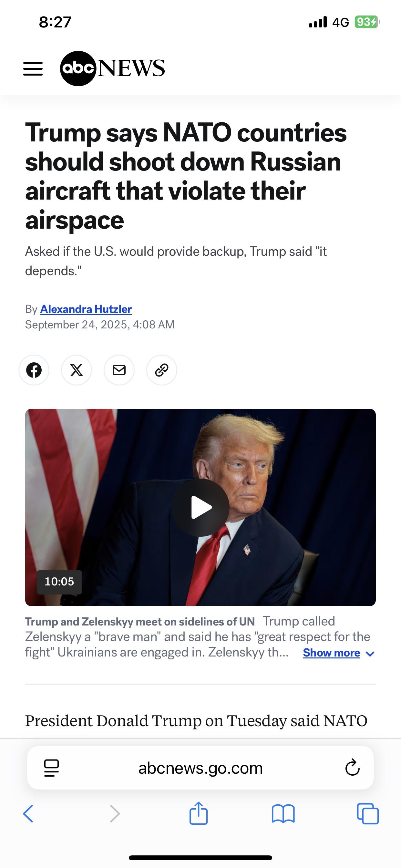401x868 pixels.
Task: Go back to previous page
Action: (28, 814)
